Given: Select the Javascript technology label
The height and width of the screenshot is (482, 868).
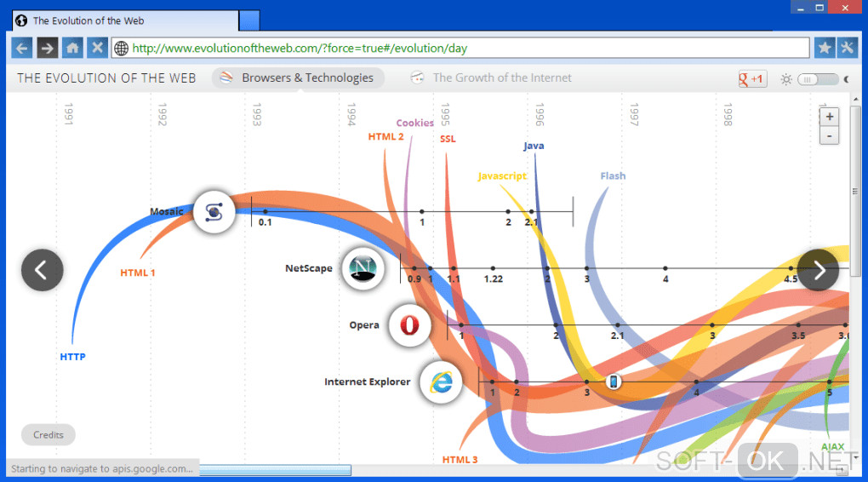Looking at the screenshot, I should tap(502, 176).
